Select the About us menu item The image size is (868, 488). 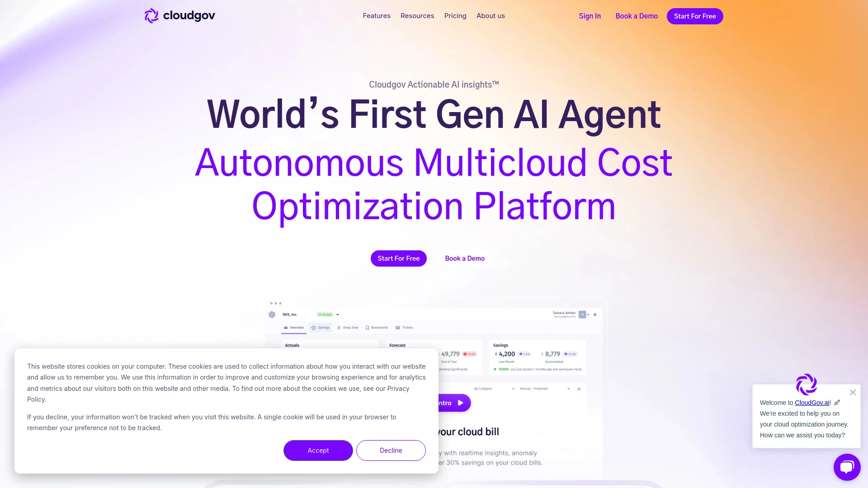(x=491, y=15)
